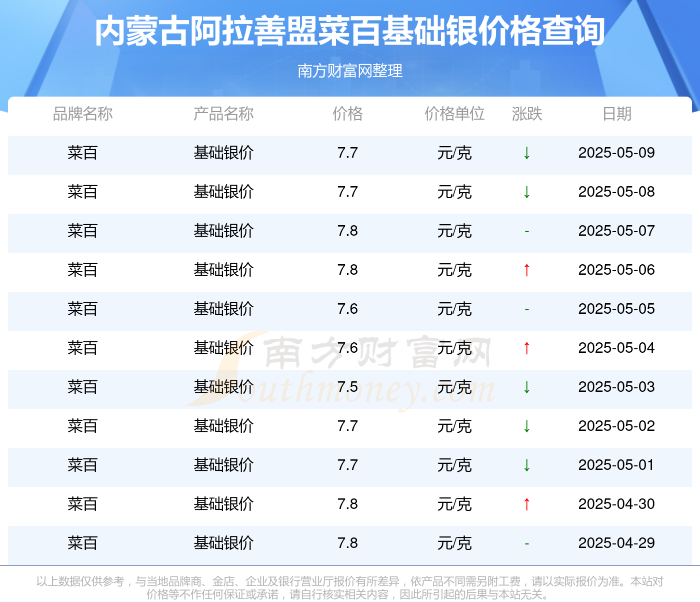Image resolution: width=700 pixels, height=602 pixels.
Task: Click the 日期 column header
Action: (x=616, y=114)
